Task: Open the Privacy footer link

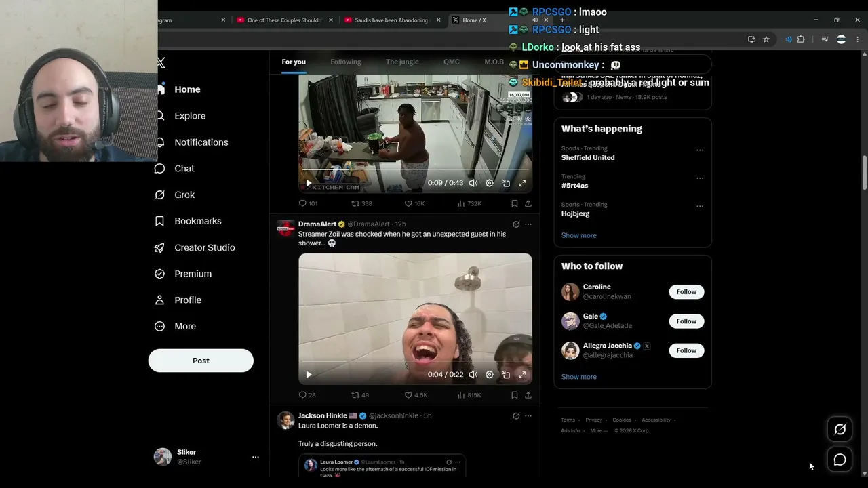Action: [x=593, y=420]
